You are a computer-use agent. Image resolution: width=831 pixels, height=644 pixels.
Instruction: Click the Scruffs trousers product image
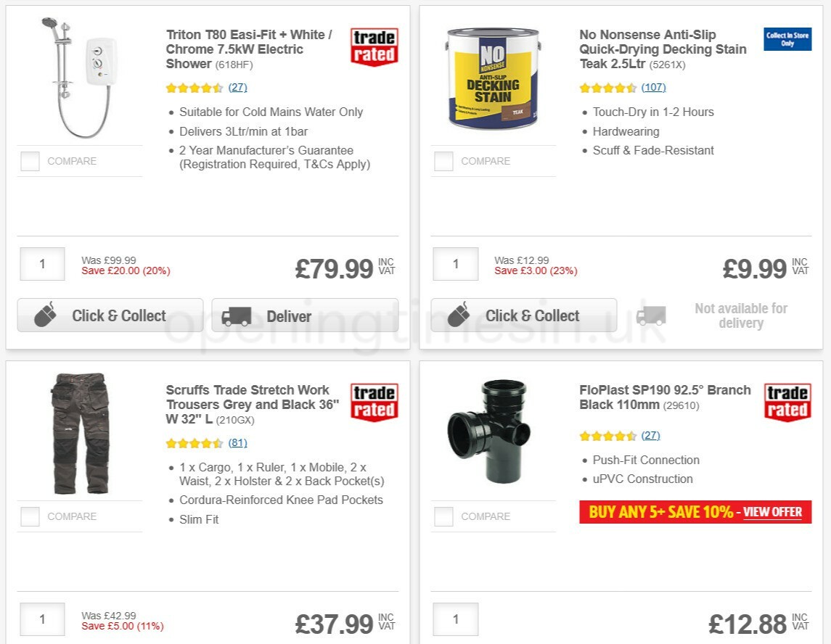[x=80, y=433]
